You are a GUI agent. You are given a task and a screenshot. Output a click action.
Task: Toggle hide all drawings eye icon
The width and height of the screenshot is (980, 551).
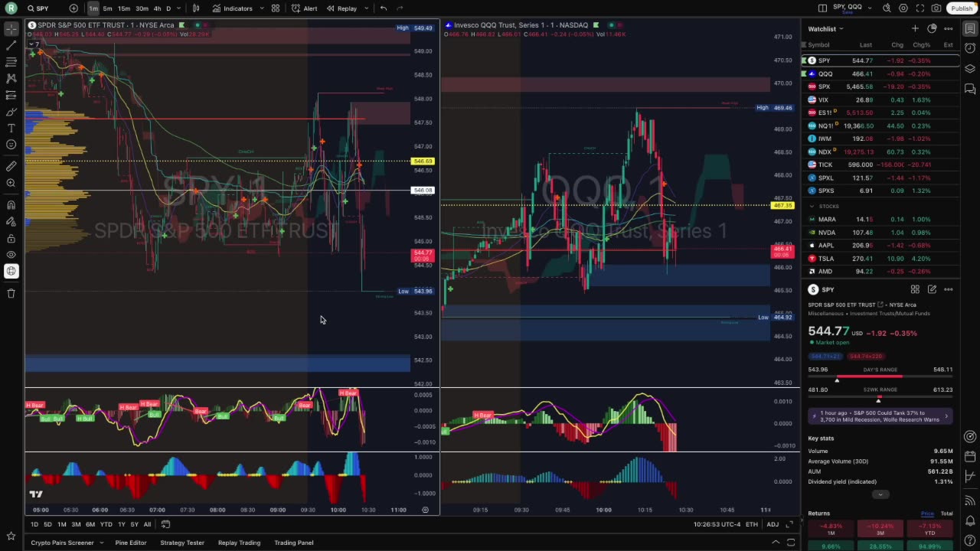click(x=11, y=254)
